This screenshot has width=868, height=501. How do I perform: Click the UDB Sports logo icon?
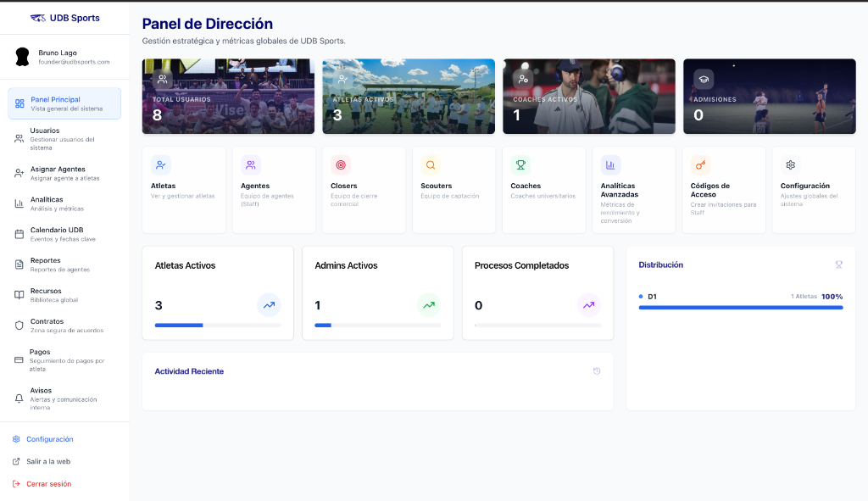click(x=37, y=19)
